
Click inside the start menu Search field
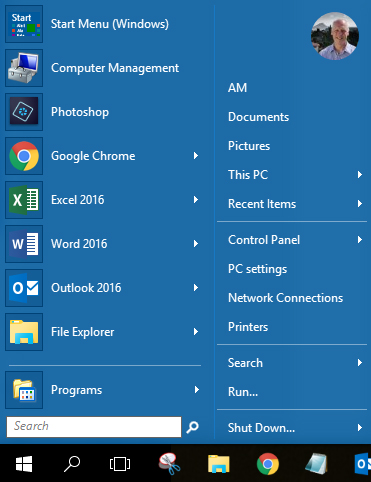(x=94, y=427)
